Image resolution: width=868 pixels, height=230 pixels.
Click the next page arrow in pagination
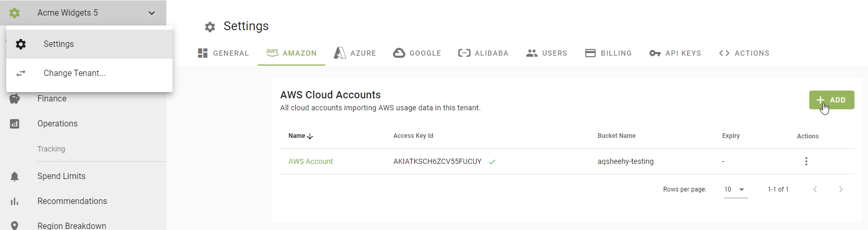point(840,189)
